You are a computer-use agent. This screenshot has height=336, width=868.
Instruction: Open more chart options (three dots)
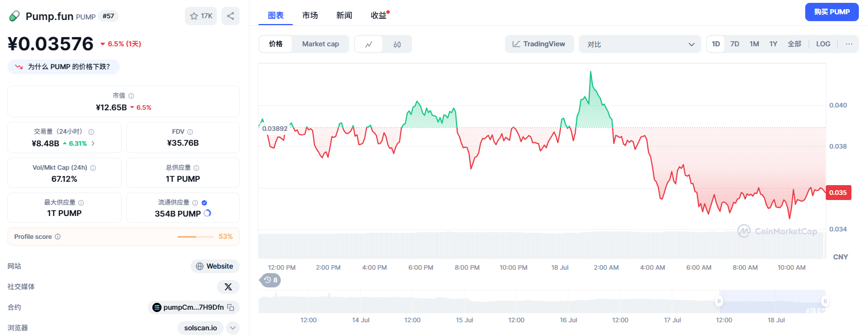[x=849, y=44]
